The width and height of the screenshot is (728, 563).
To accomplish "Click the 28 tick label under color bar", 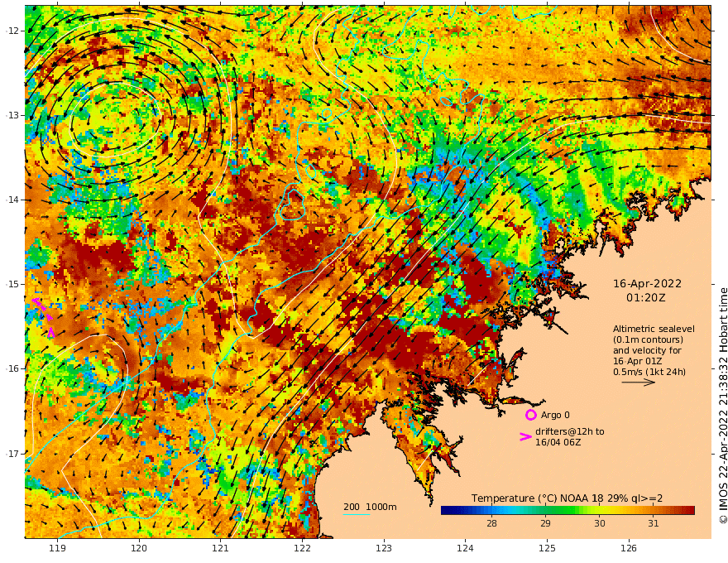I will [491, 523].
